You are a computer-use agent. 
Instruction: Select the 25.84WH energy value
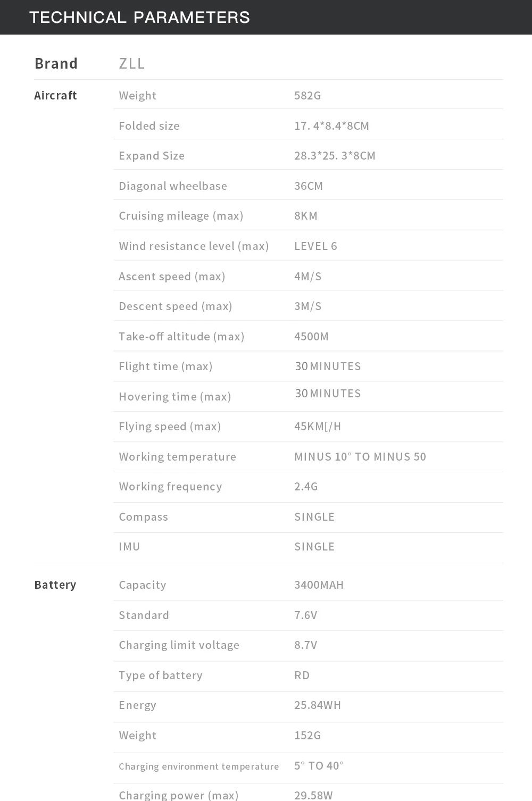tap(318, 705)
